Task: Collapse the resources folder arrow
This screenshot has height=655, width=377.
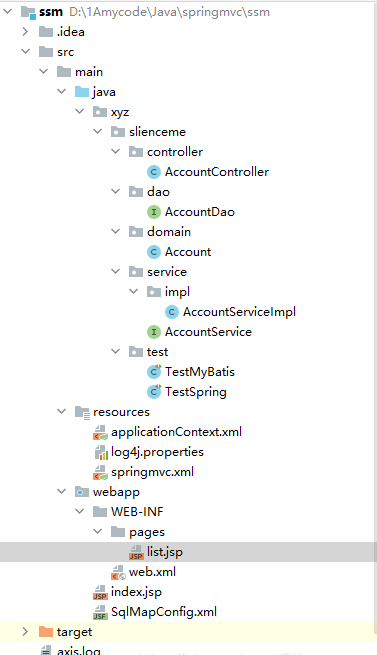Action: pyautogui.click(x=61, y=411)
